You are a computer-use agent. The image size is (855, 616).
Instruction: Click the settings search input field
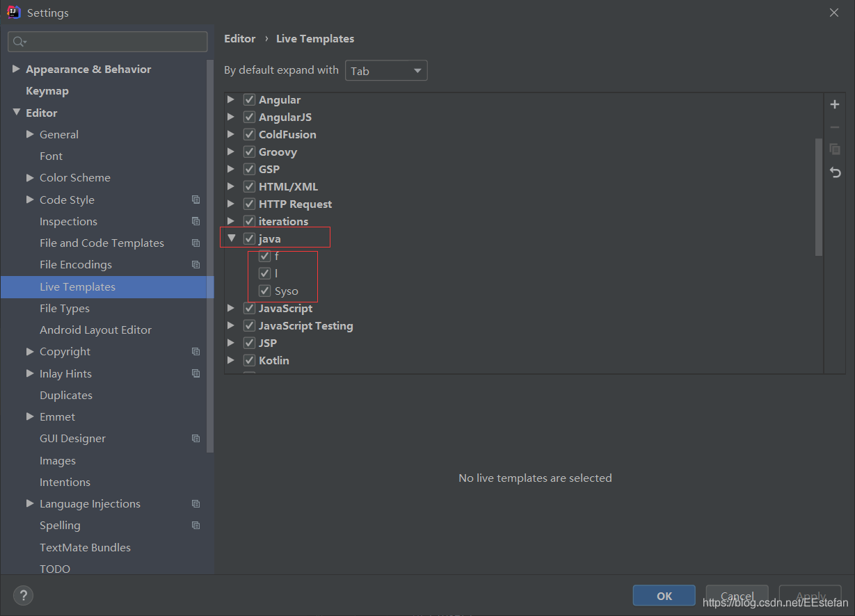108,42
